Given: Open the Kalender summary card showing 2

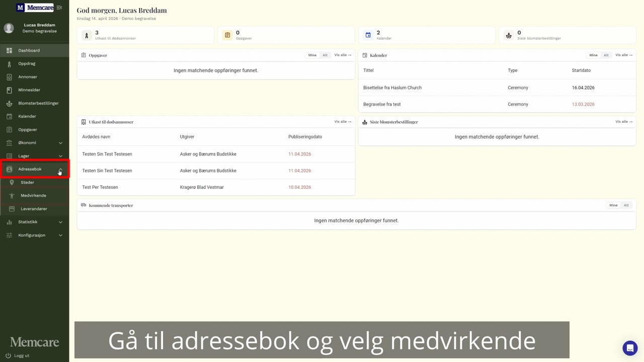Looking at the screenshot, I should click(427, 35).
